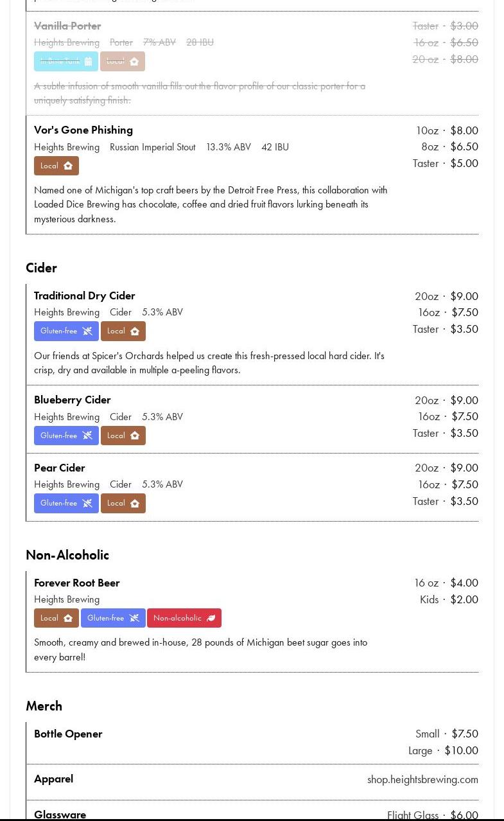
Task: Click the Vor's Gone Phishing beer title
Action: click(83, 130)
